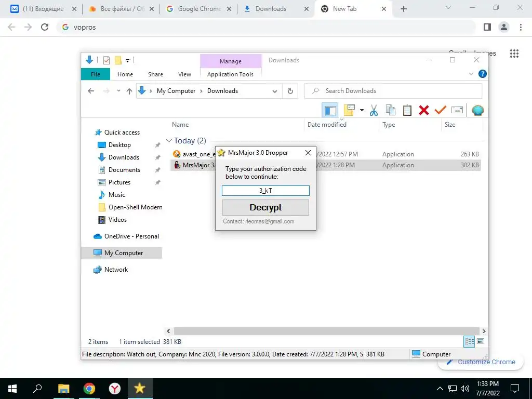Open Chrome three-dot menu
Screen dimensions: 532x399
(521, 27)
